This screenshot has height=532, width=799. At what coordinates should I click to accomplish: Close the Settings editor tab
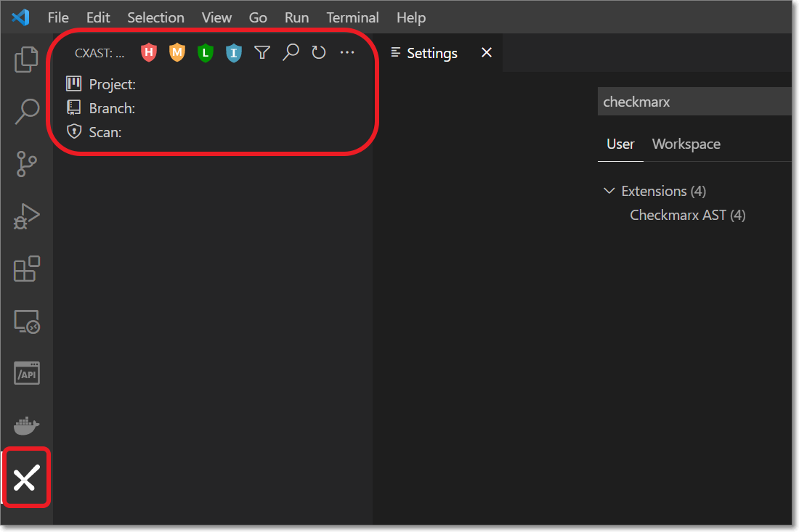tap(487, 52)
